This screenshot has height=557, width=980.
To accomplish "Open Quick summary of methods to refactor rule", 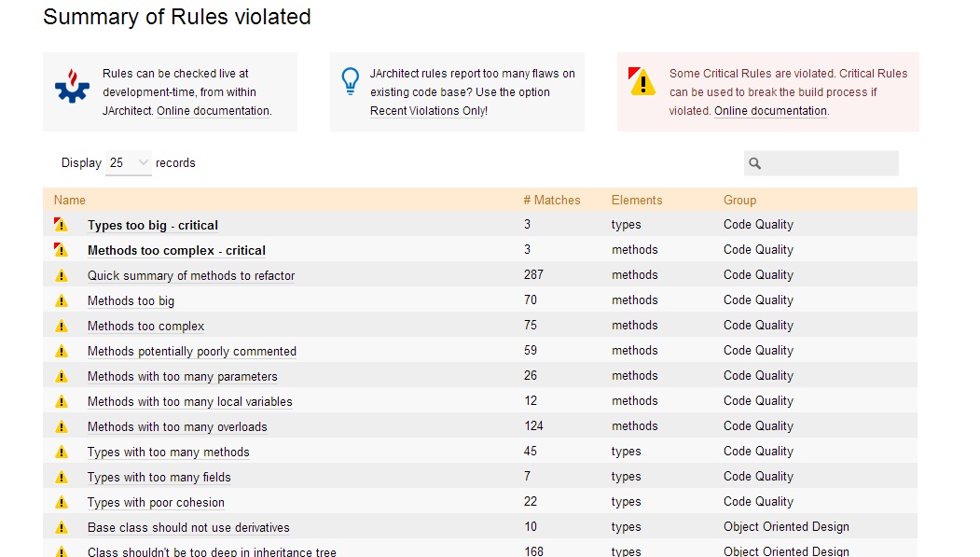I will click(191, 275).
